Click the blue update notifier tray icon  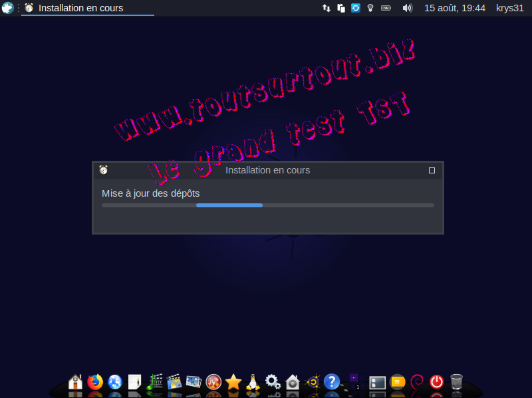pyautogui.click(x=356, y=8)
